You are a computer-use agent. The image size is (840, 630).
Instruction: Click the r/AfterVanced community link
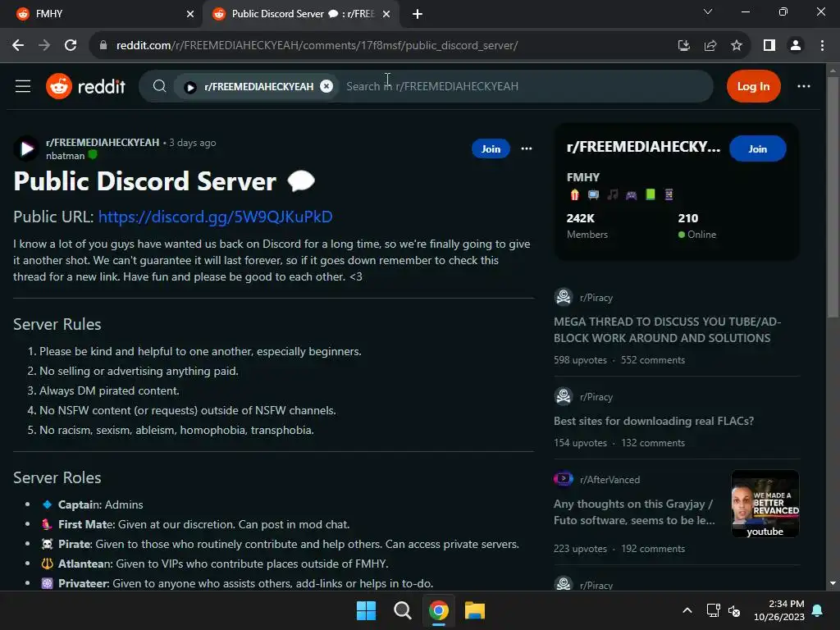609,479
